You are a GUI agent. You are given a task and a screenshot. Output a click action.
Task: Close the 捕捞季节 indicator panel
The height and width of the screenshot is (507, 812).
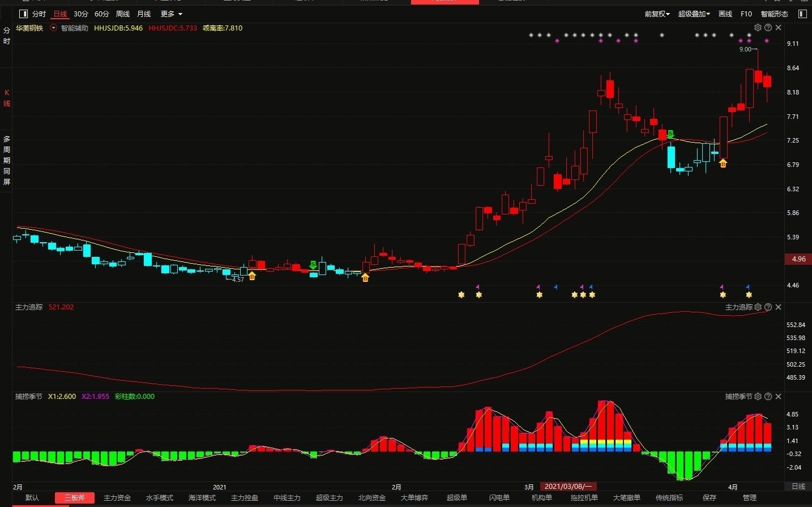[x=778, y=397]
